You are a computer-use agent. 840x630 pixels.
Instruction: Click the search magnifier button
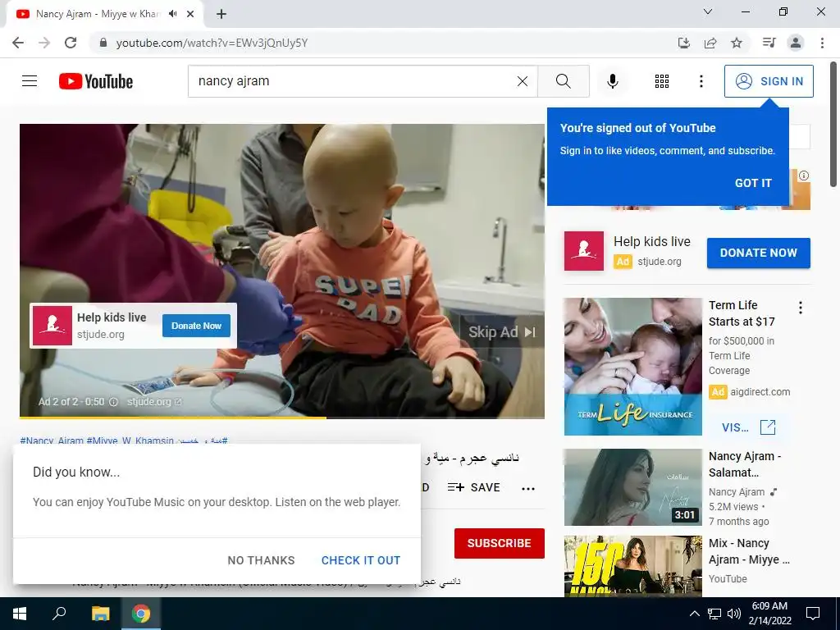pos(563,81)
